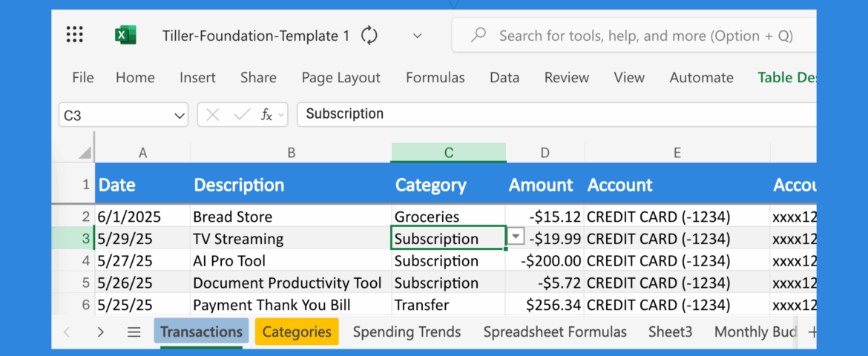Screen dimensions: 868x356
Task: Select column D header
Action: [x=545, y=153]
